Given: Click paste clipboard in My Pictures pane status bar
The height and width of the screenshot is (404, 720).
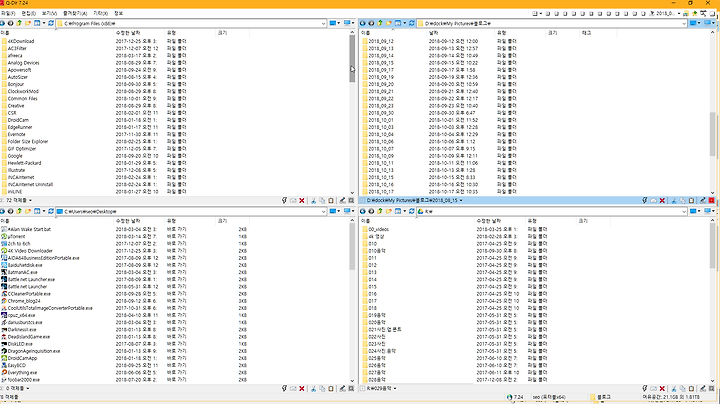Looking at the screenshot, I should click(691, 201).
